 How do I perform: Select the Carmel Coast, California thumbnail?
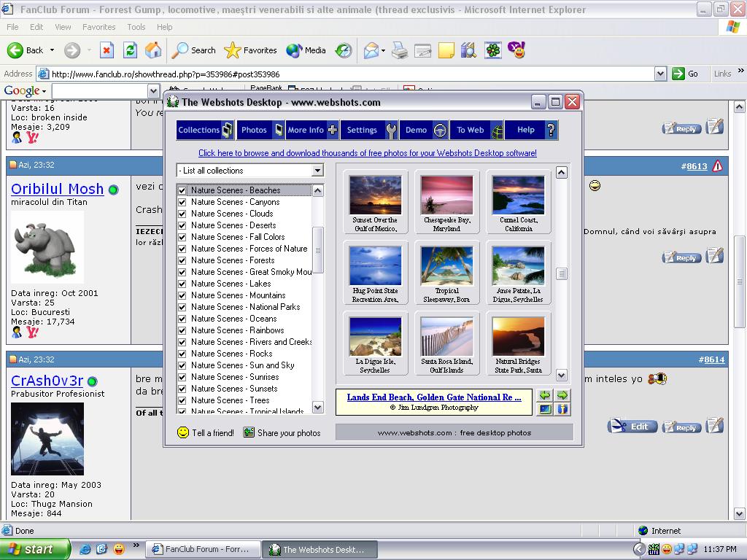pos(519,202)
